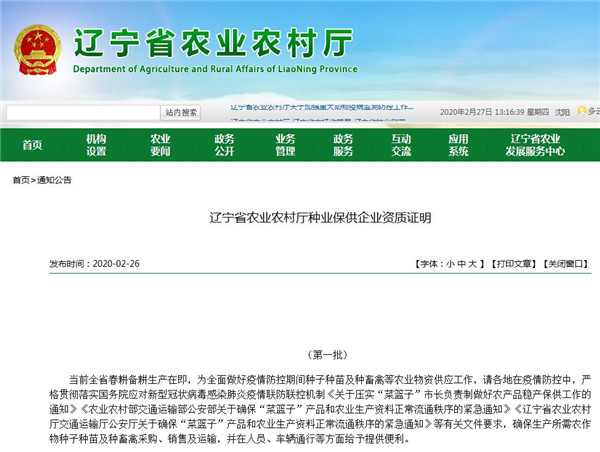This screenshot has width=600, height=452.
Task: Set font size to 小 (small)
Action: 450,265
